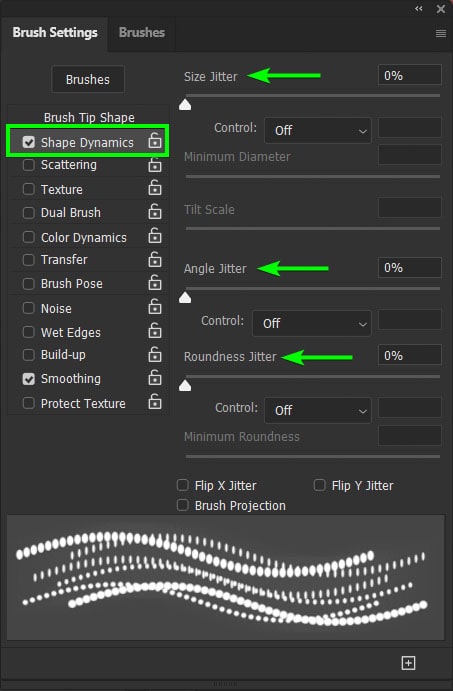This screenshot has width=453, height=691.
Task: Click the lock icon beside Shape Dynamics
Action: [155, 141]
